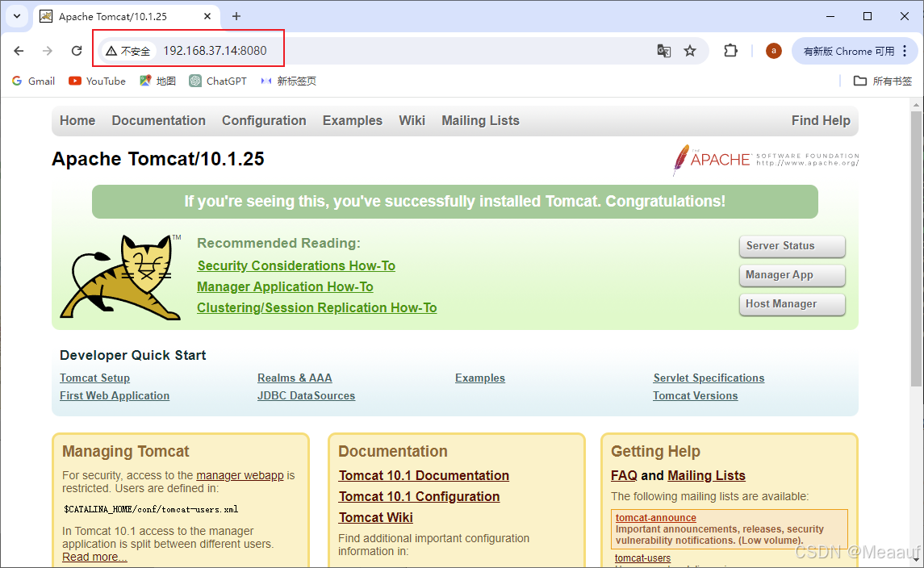The height and width of the screenshot is (568, 924).
Task: Open the 地图 maps bookmark
Action: coord(158,81)
